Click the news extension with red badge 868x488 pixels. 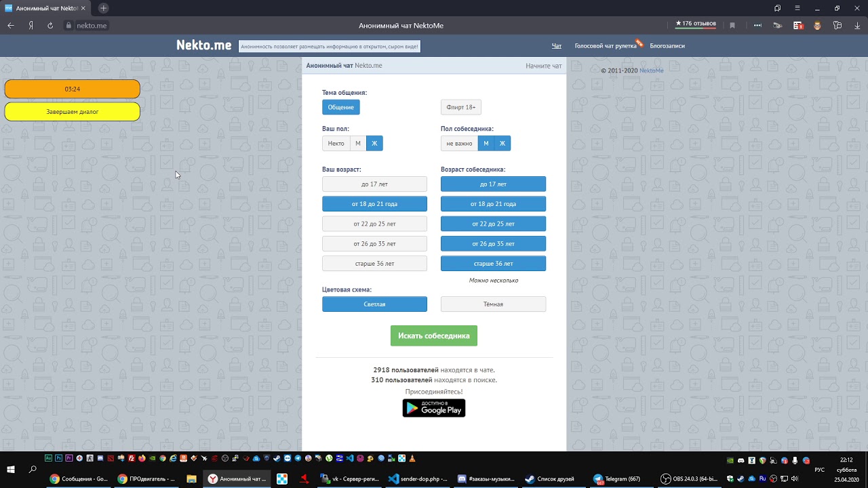pyautogui.click(x=798, y=25)
